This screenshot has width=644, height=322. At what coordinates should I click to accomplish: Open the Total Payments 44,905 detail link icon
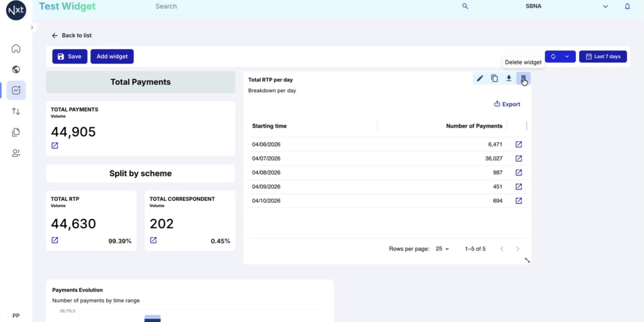(55, 145)
